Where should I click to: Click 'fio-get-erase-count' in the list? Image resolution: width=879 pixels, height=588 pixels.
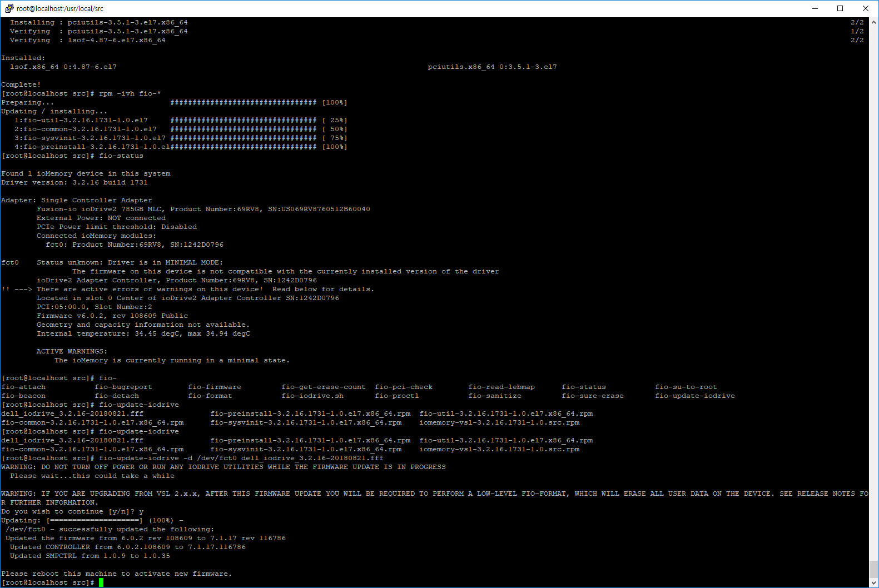pos(324,387)
